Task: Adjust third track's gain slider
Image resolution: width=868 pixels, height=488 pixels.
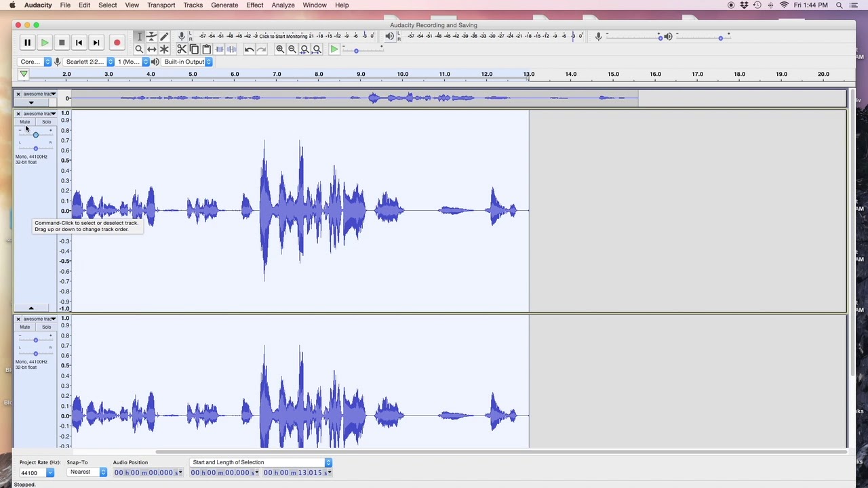Action: pyautogui.click(x=35, y=340)
